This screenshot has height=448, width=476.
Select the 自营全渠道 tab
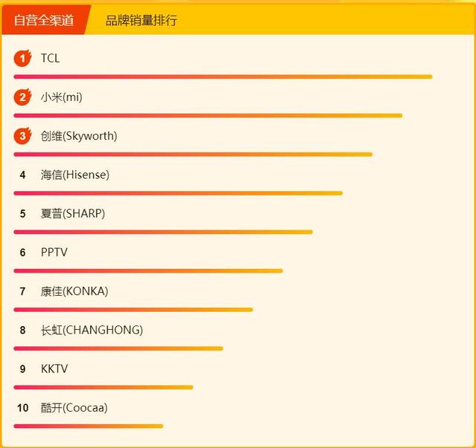[x=44, y=20]
